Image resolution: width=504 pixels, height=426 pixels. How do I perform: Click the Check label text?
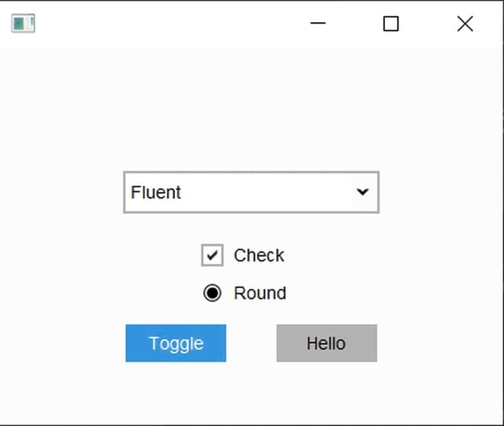coord(259,256)
